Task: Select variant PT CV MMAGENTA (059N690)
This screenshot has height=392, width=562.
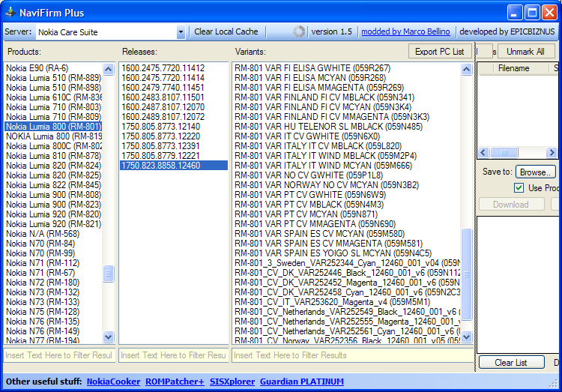Action: pyautogui.click(x=347, y=224)
